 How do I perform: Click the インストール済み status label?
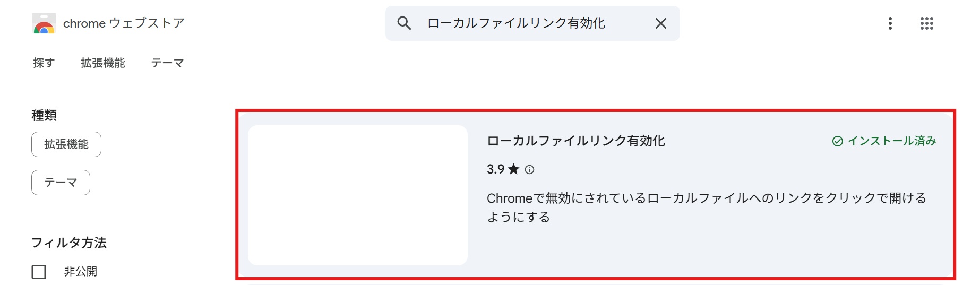click(891, 141)
